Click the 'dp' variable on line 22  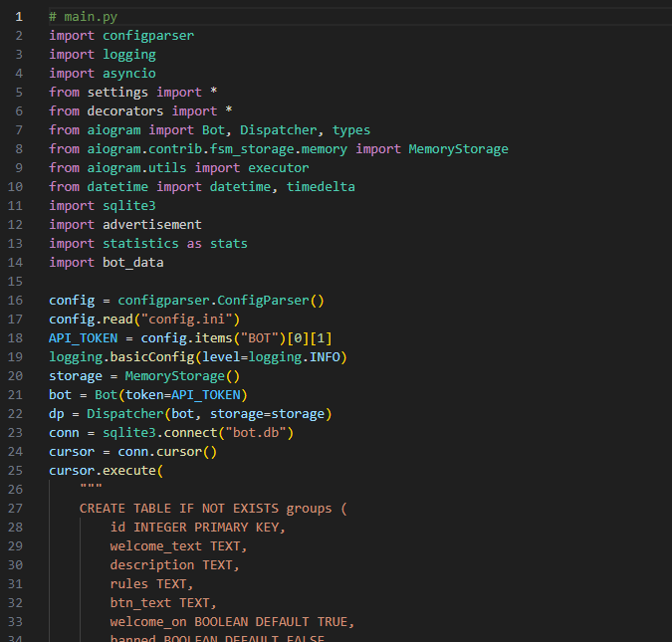pos(57,414)
